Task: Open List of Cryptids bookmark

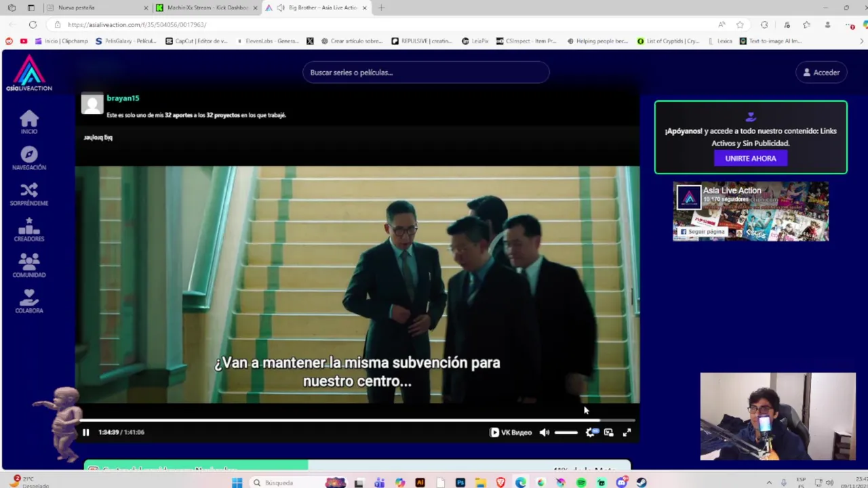Action: pos(668,41)
